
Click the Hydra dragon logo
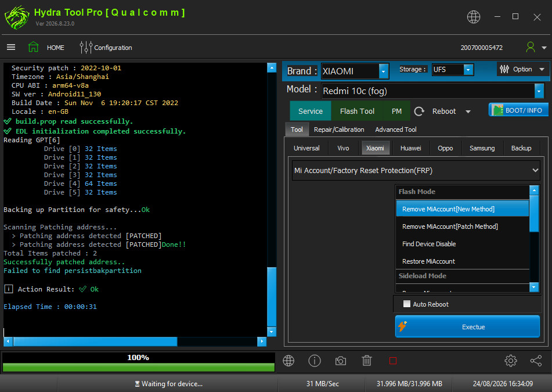(17, 17)
